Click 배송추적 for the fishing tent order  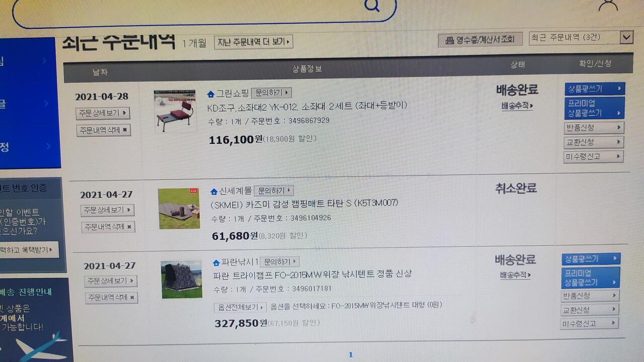click(x=515, y=275)
